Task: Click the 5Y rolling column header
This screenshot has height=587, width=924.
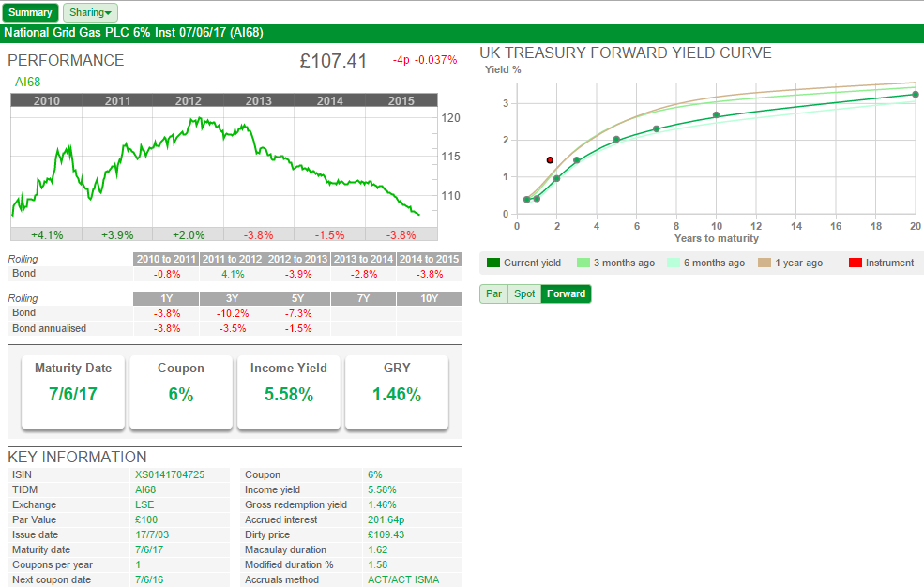Action: tap(297, 298)
